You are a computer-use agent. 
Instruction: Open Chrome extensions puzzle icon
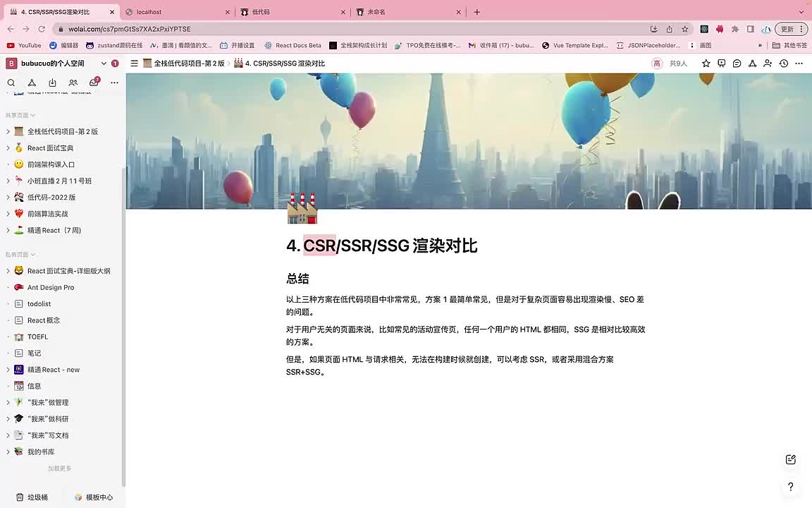(735, 29)
